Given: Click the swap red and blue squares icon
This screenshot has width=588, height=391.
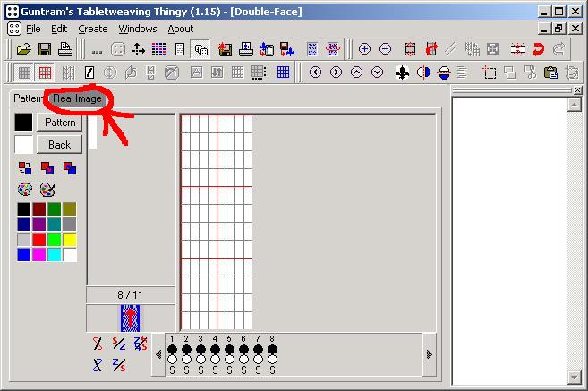Looking at the screenshot, I should click(x=25, y=168).
